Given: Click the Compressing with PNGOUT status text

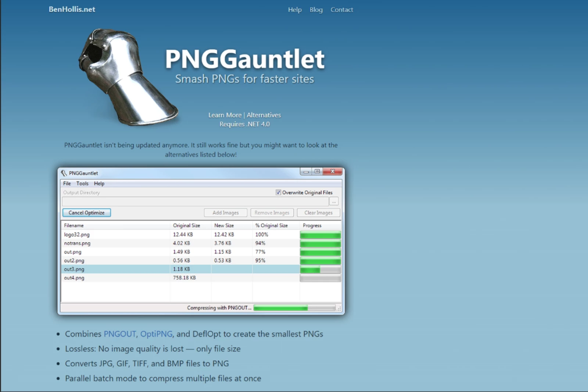Looking at the screenshot, I should point(219,308).
